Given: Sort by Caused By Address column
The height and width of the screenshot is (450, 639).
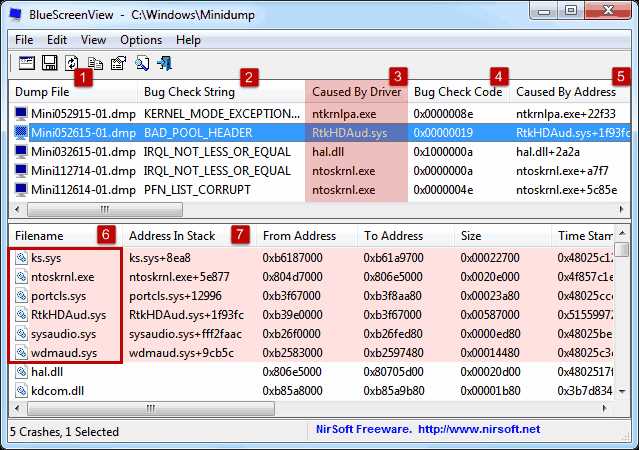Looking at the screenshot, I should click(x=570, y=92).
